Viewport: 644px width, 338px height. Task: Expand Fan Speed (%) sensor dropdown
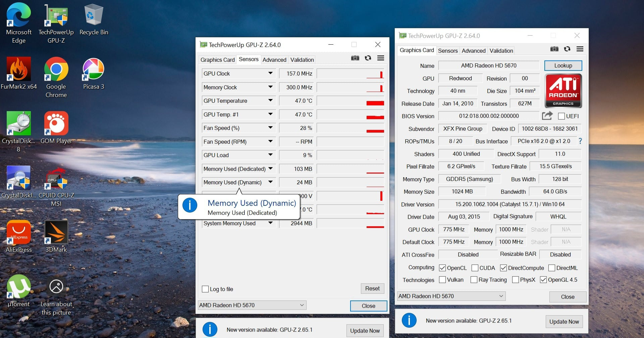click(270, 128)
